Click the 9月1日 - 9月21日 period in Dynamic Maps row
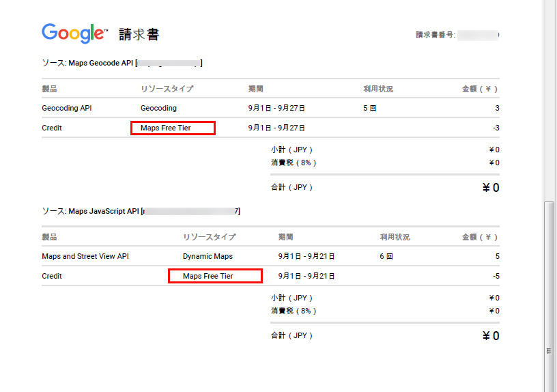This screenshot has width=557, height=392. 306,256
